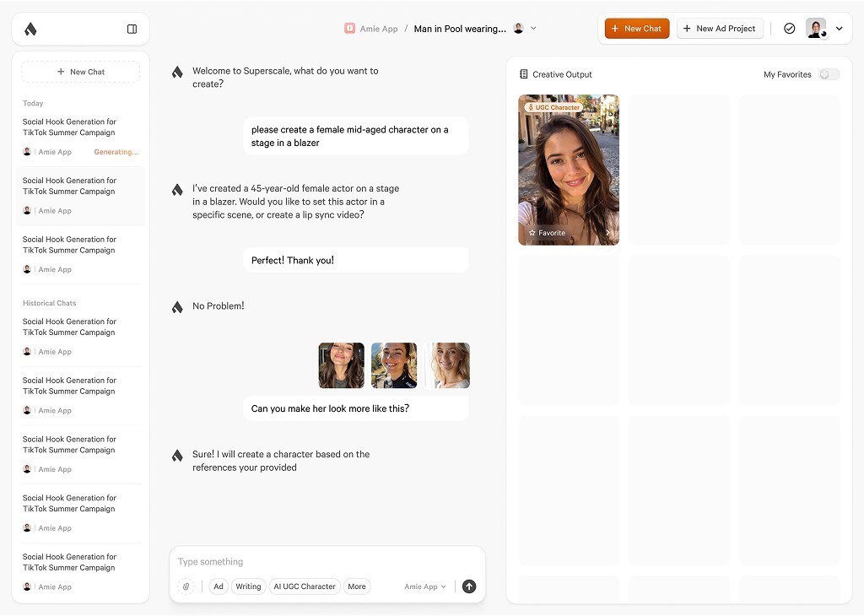This screenshot has height=616, width=864.
Task: Open the user profile avatar
Action: [x=816, y=28]
